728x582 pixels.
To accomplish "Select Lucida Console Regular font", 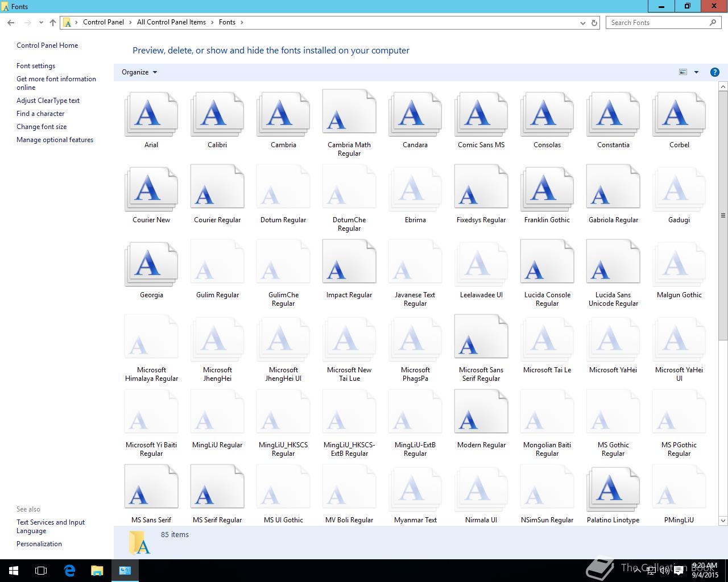I will click(547, 261).
